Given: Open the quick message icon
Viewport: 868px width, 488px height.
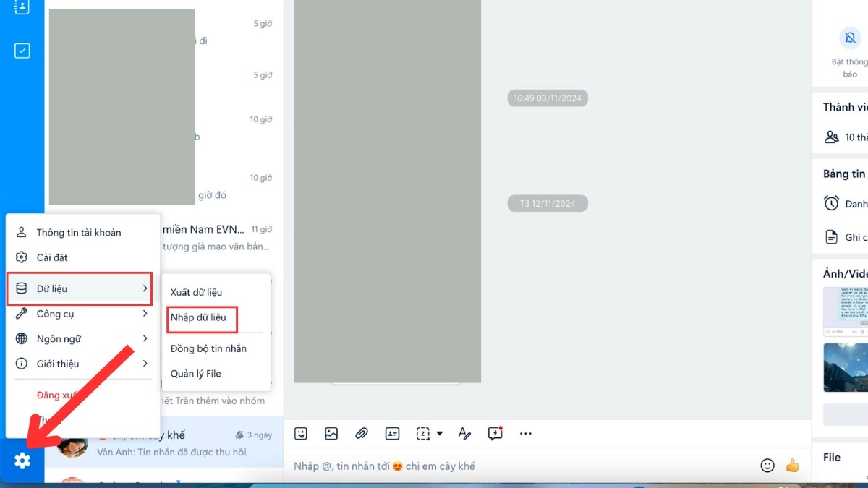Looking at the screenshot, I should click(495, 433).
